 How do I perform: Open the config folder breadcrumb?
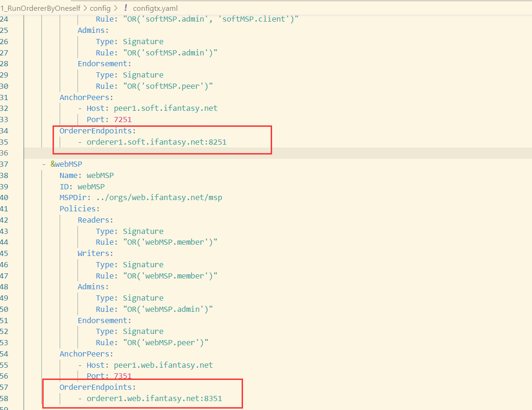(x=100, y=8)
